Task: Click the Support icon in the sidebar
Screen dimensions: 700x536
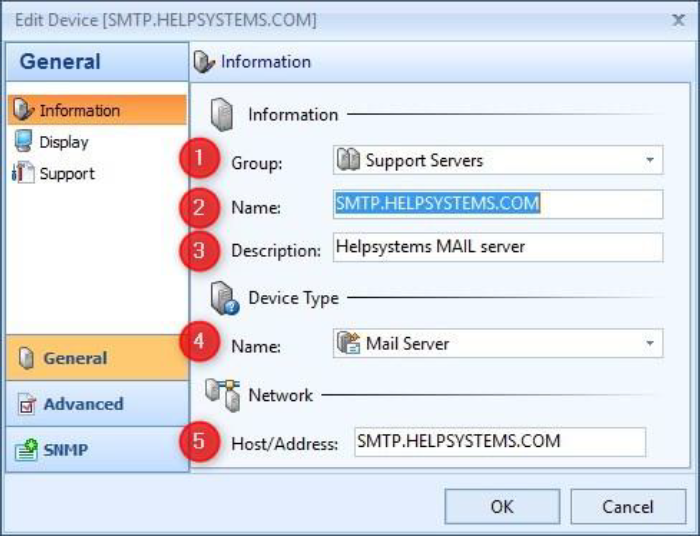Action: point(23,173)
